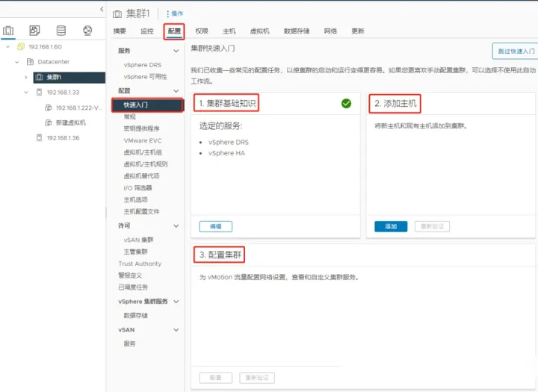Viewport: 538px width, 392px height.
Task: Click the 跳过快速入门 button
Action: [516, 51]
